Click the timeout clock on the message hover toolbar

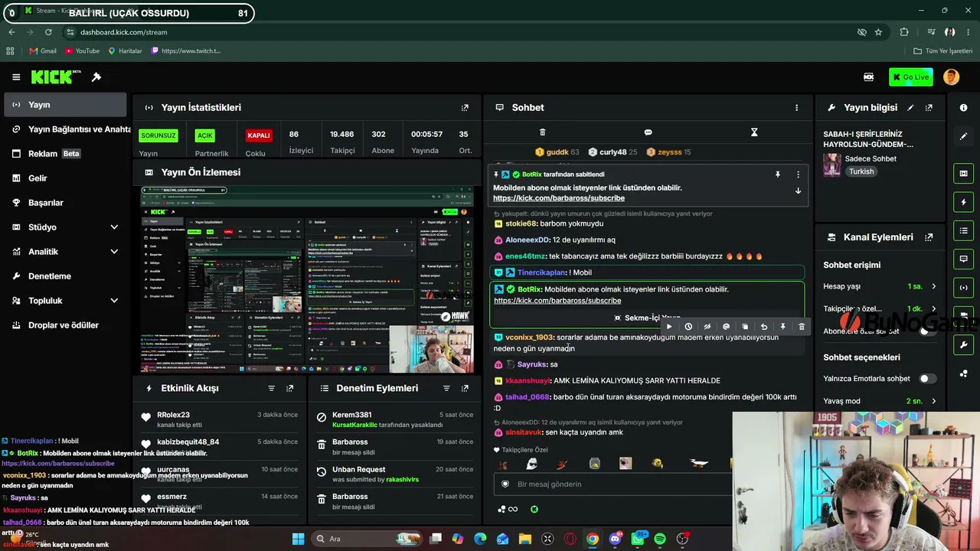688,327
